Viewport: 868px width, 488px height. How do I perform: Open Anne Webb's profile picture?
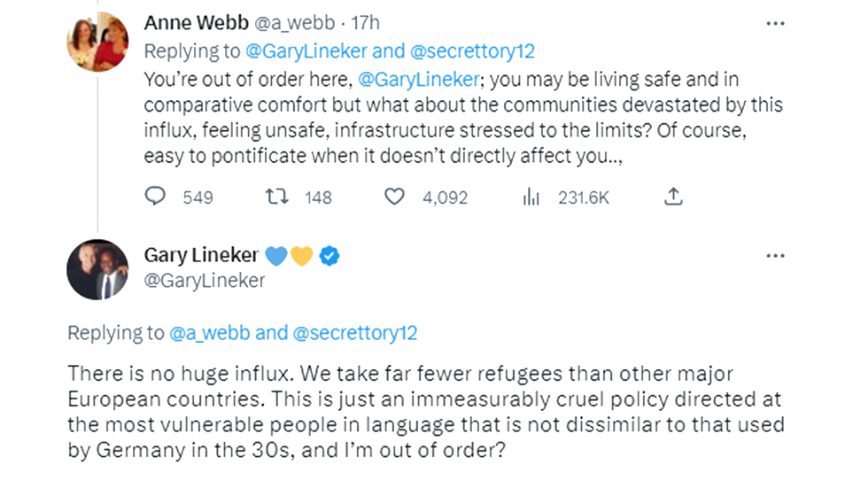click(x=97, y=42)
